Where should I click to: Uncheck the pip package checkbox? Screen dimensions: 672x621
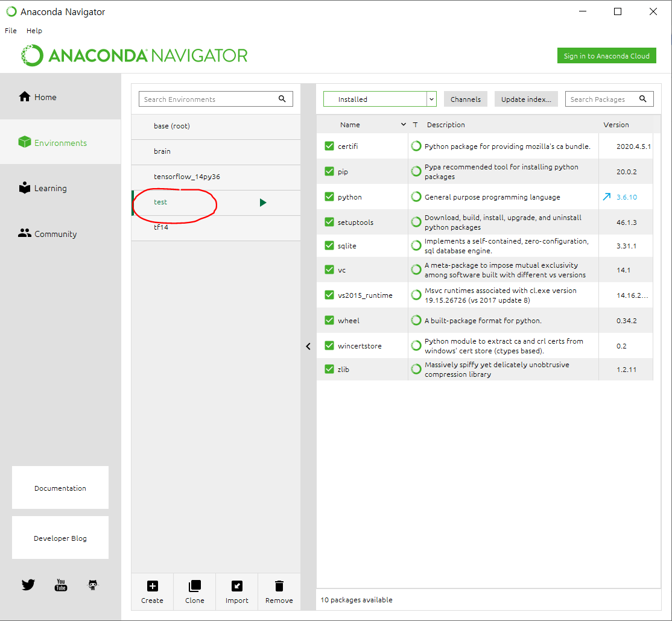coord(329,171)
